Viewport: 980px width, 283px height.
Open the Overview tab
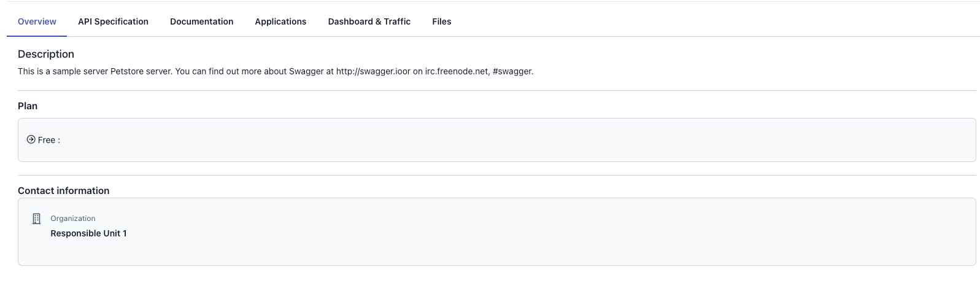point(37,21)
